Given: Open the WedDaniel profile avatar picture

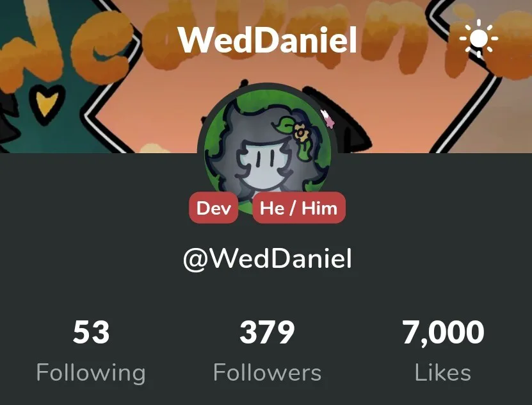Looking at the screenshot, I should click(268, 151).
